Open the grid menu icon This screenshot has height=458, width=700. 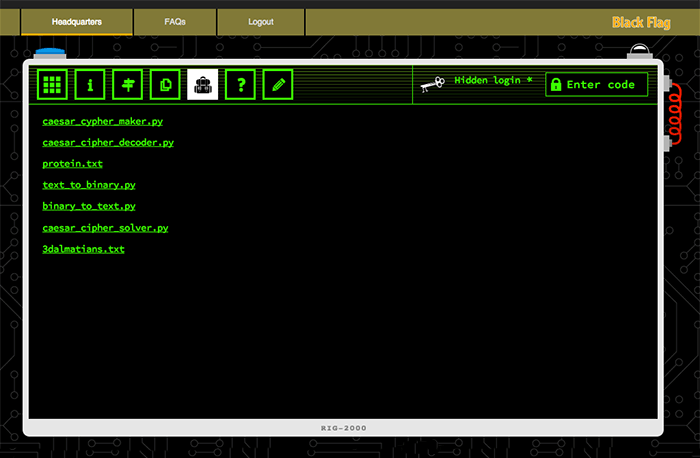[x=52, y=84]
